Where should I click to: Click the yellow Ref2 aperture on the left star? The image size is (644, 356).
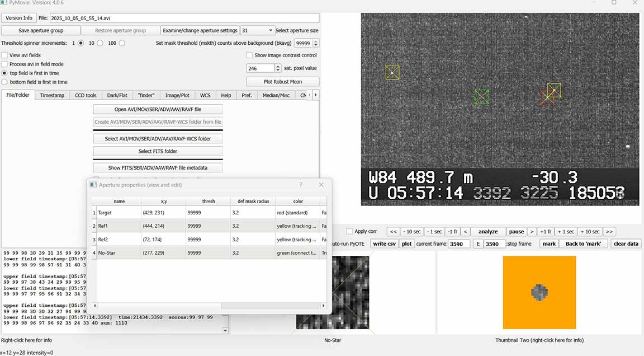[392, 73]
